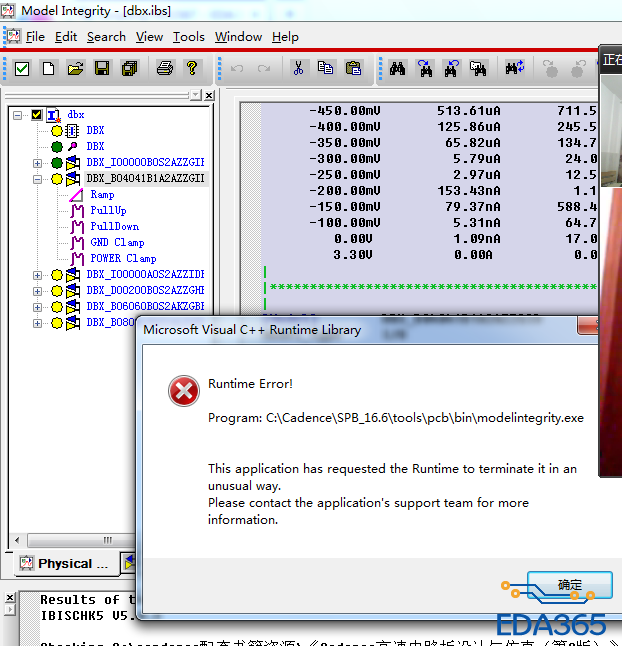
Task: Open a file using the folder icon
Action: coord(75,68)
